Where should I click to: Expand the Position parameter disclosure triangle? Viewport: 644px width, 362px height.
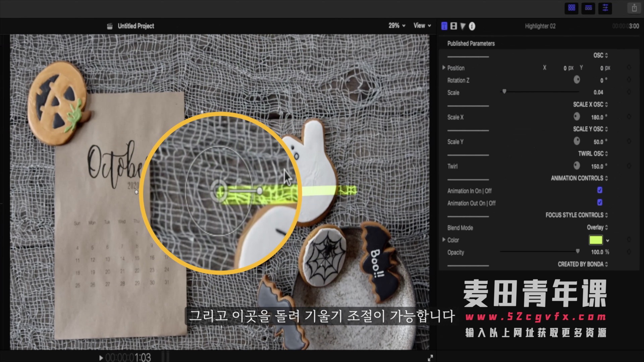tap(444, 68)
